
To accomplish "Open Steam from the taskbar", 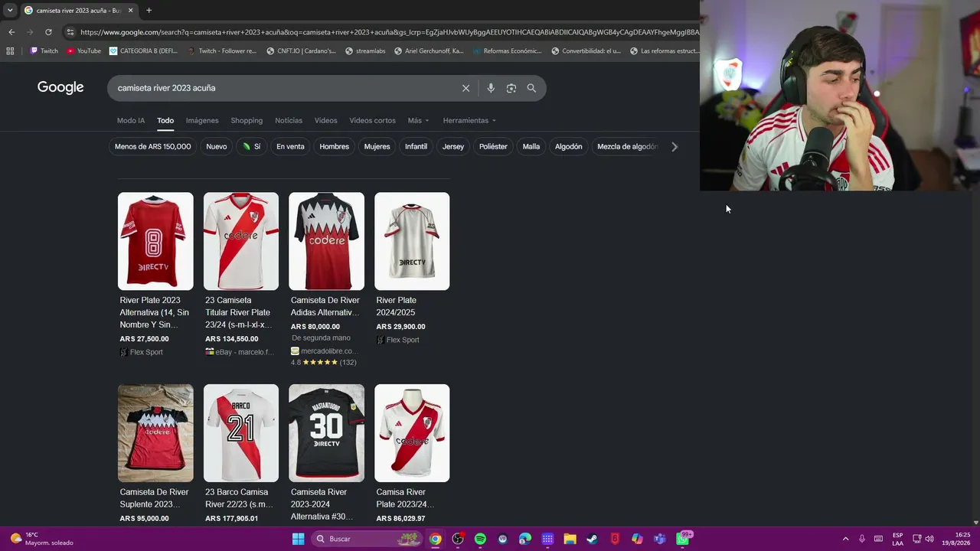I will tap(592, 539).
